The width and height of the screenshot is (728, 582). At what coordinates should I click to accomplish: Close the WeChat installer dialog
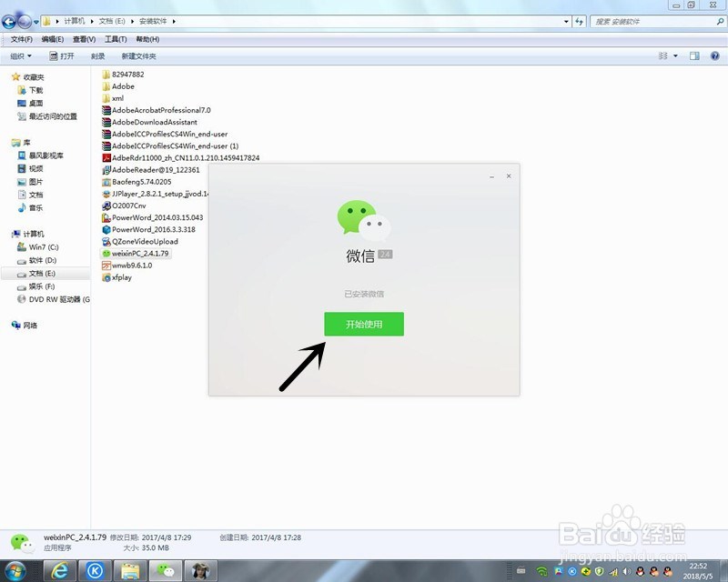(509, 176)
